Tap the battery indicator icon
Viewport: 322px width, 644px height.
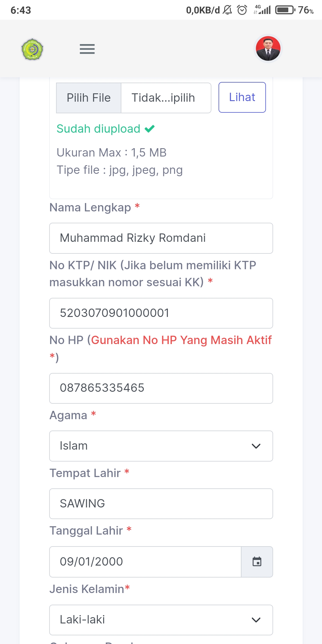(x=285, y=10)
